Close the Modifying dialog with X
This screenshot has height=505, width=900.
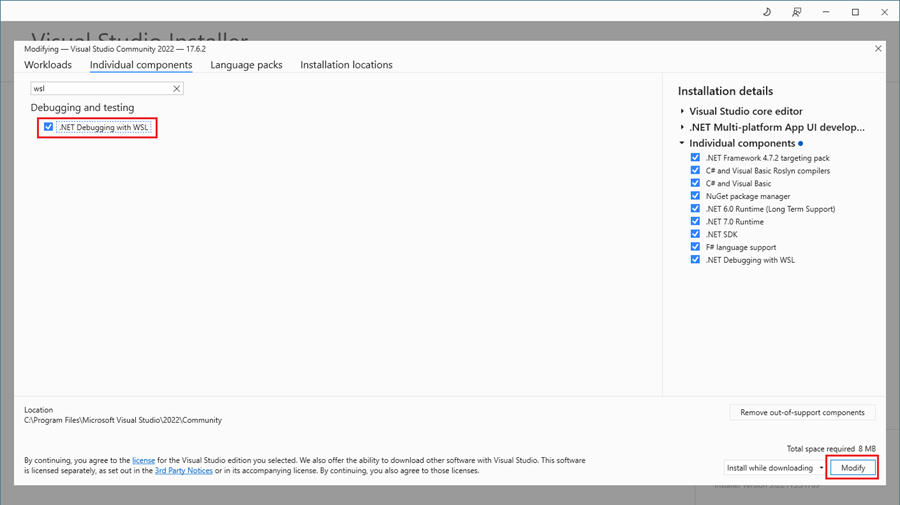(x=878, y=49)
